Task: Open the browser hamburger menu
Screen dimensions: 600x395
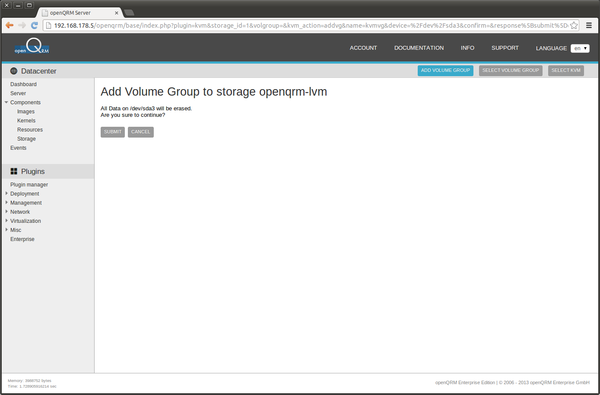Action: (x=589, y=25)
